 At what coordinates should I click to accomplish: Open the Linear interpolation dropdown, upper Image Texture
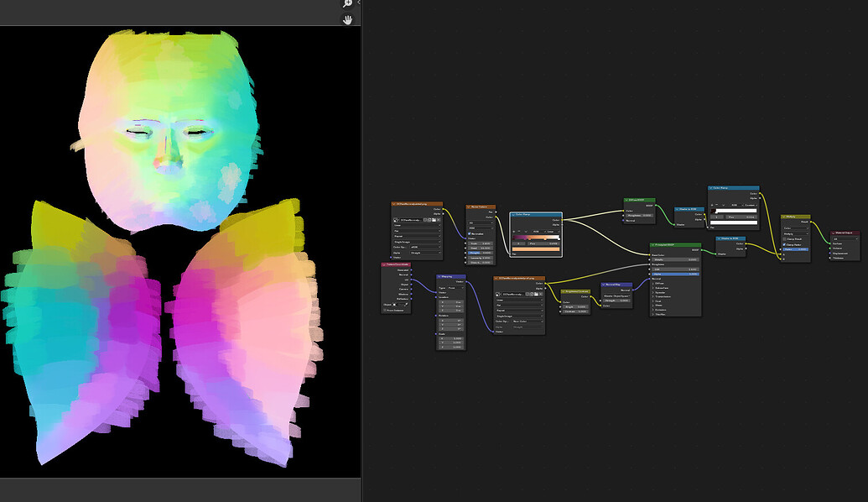point(417,226)
